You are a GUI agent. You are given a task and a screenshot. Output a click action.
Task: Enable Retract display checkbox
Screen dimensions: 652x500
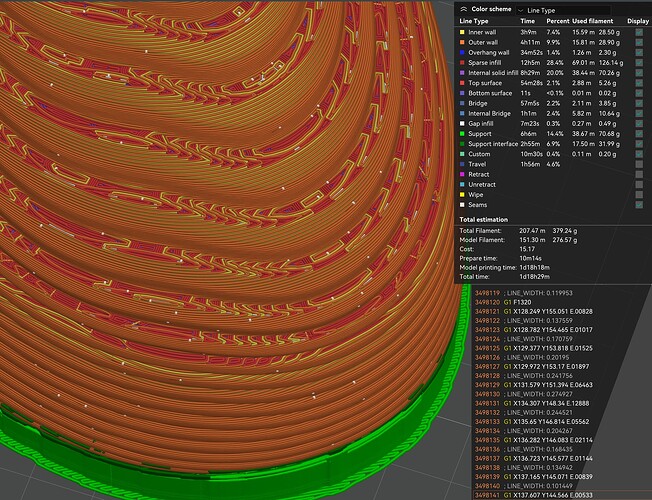(x=639, y=174)
